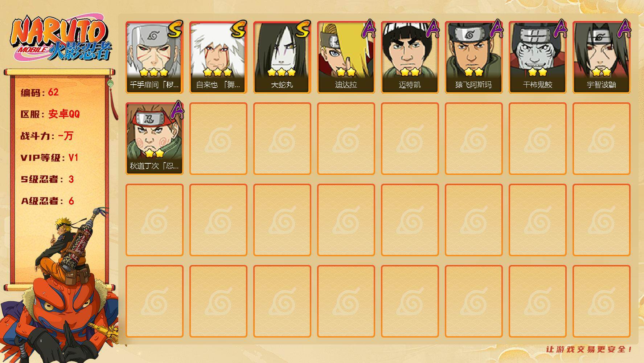Viewport: 644px width, 363px height.
Task: Open the 大蛇丸 ninja card
Action: [282, 57]
